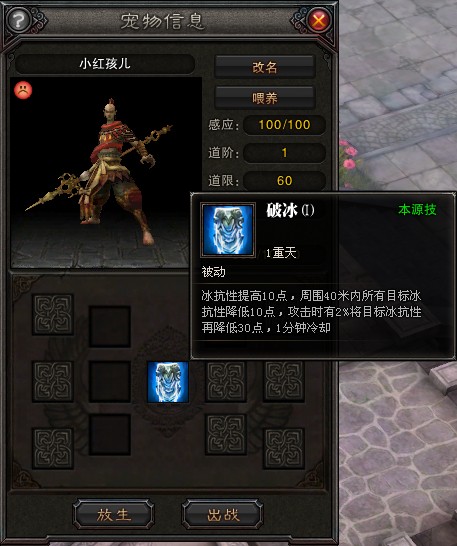Click the 改名 rename button
Screen dimensions: 457x546
(x=265, y=67)
